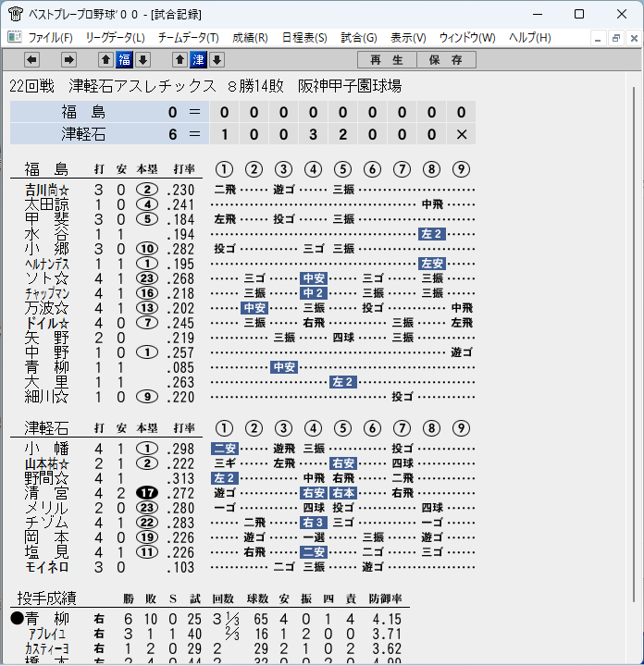Screen dimensions: 644x666
Task: Open the リーグデータ(L) menu
Action: 115,38
